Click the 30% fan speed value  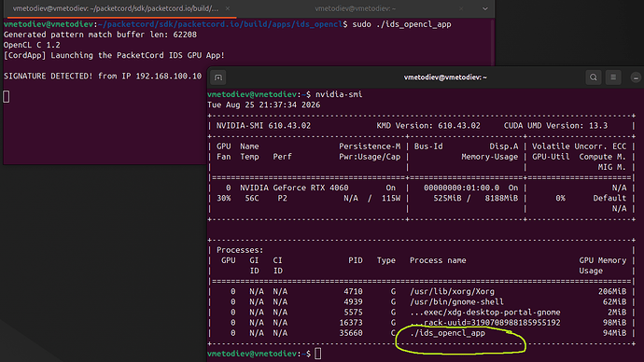coord(223,198)
